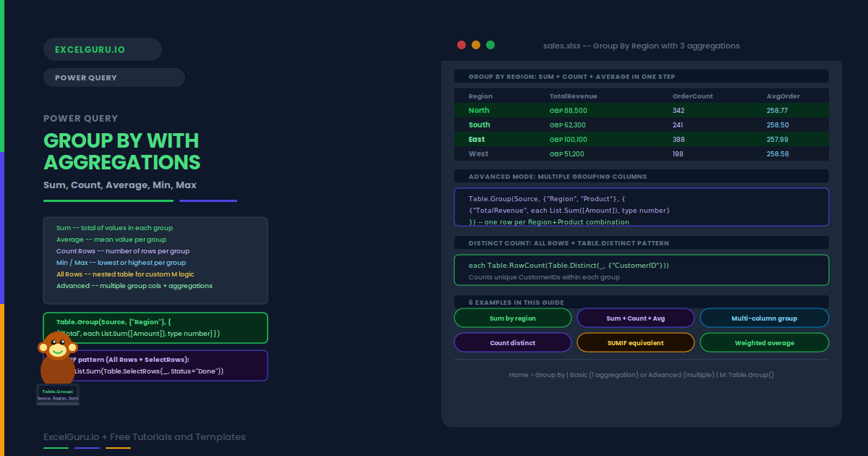This screenshot has width=868, height=456.
Task: Click the Table.Group Region Product code line
Action: (547, 198)
